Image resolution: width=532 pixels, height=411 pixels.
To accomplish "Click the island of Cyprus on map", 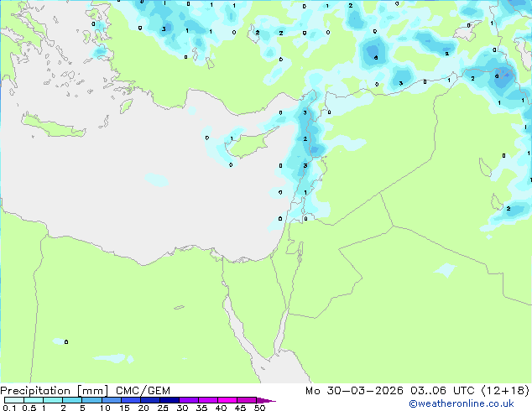I will pyautogui.click(x=249, y=143).
